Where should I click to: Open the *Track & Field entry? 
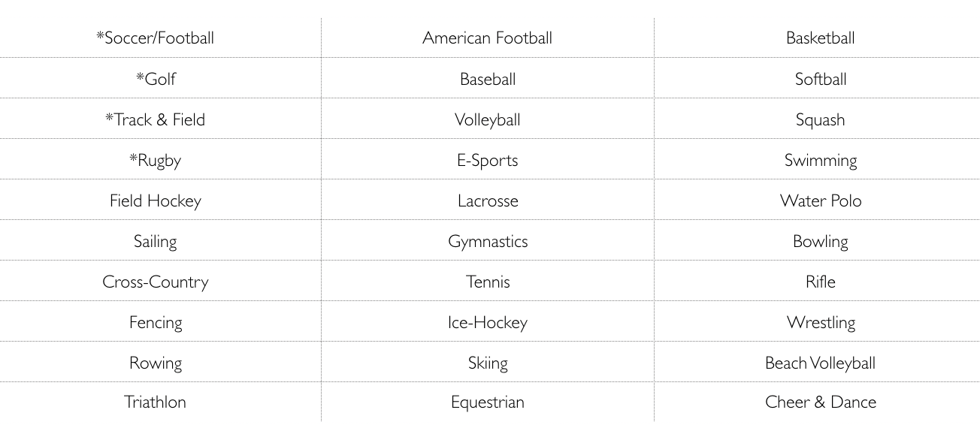pos(155,119)
